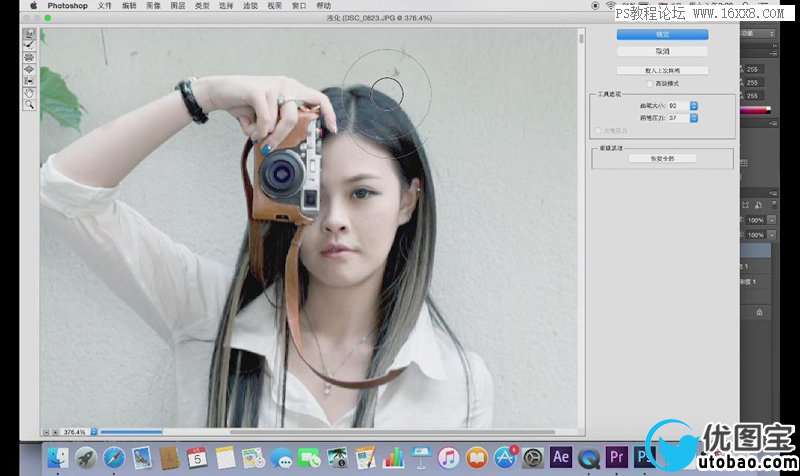Pick from the color ramp in Color panel
Image resolution: width=800 pixels, height=476 pixels.
tap(756, 110)
